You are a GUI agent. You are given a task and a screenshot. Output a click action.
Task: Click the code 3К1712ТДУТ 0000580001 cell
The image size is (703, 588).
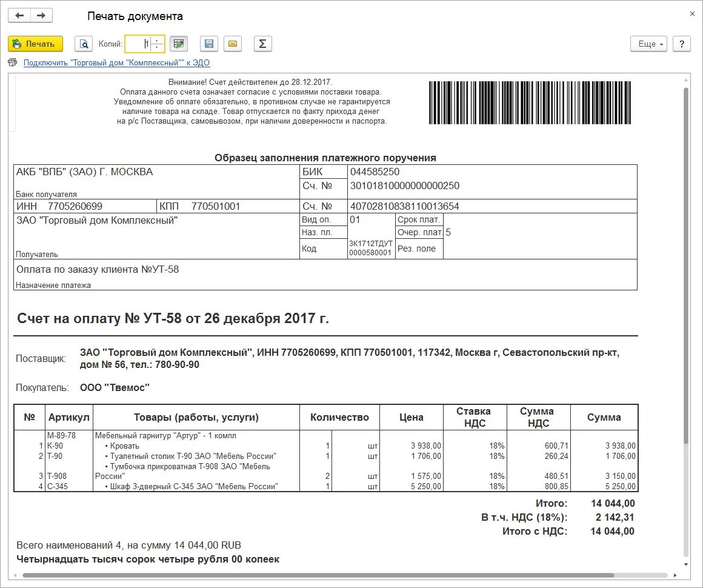[x=371, y=248]
